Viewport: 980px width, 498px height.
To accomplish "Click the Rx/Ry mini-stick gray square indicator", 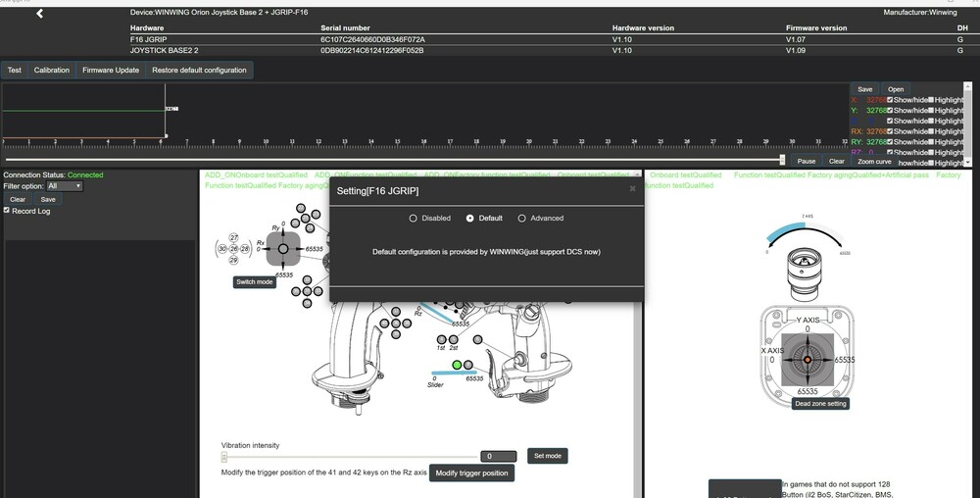I will 283,249.
